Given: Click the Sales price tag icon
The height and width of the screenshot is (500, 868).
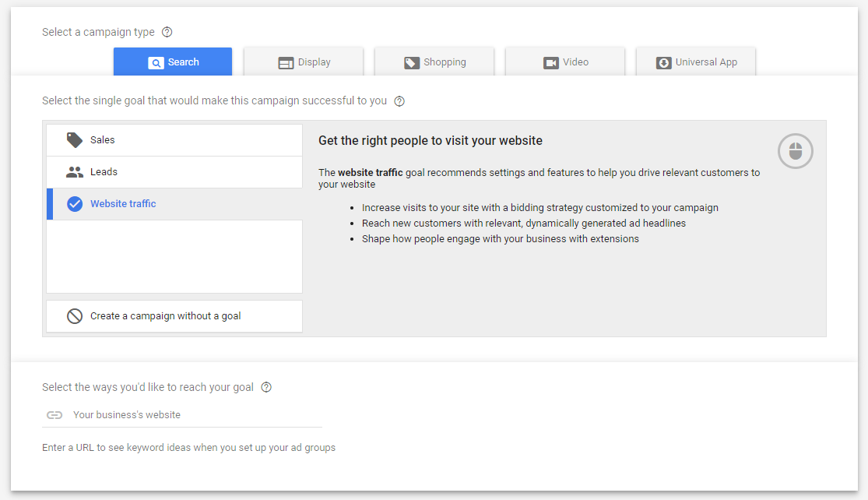Looking at the screenshot, I should click(x=75, y=140).
